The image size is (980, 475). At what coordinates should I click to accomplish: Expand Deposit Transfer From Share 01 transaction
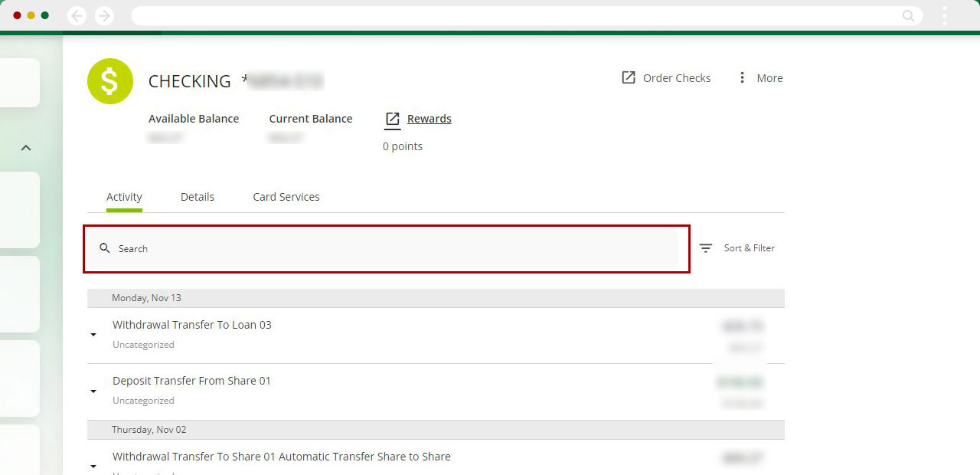click(93, 391)
